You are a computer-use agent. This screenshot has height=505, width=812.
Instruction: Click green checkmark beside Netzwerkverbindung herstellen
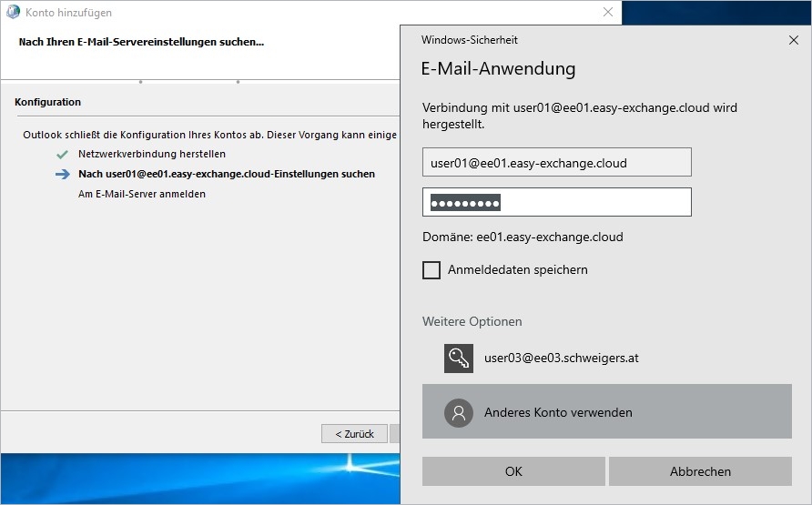[x=62, y=154]
